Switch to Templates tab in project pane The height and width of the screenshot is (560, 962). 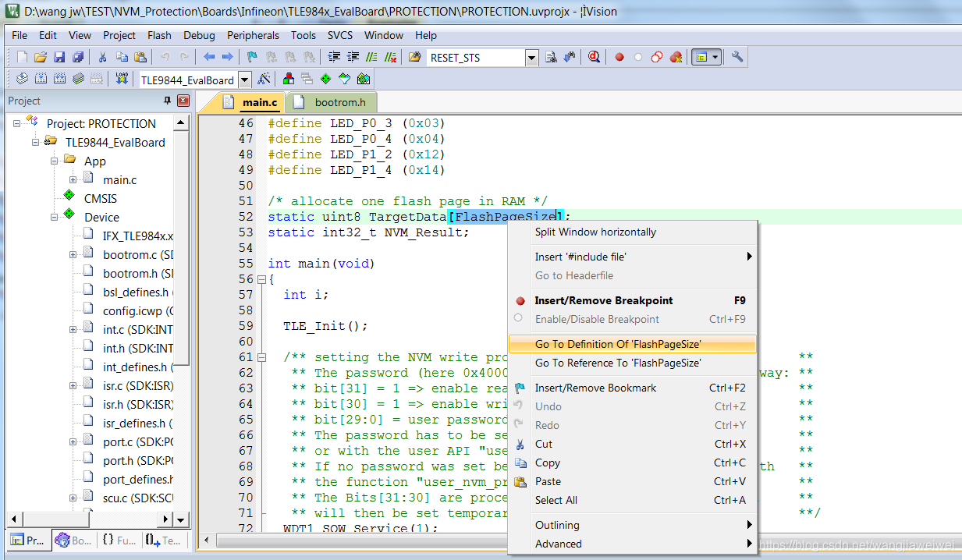click(163, 540)
